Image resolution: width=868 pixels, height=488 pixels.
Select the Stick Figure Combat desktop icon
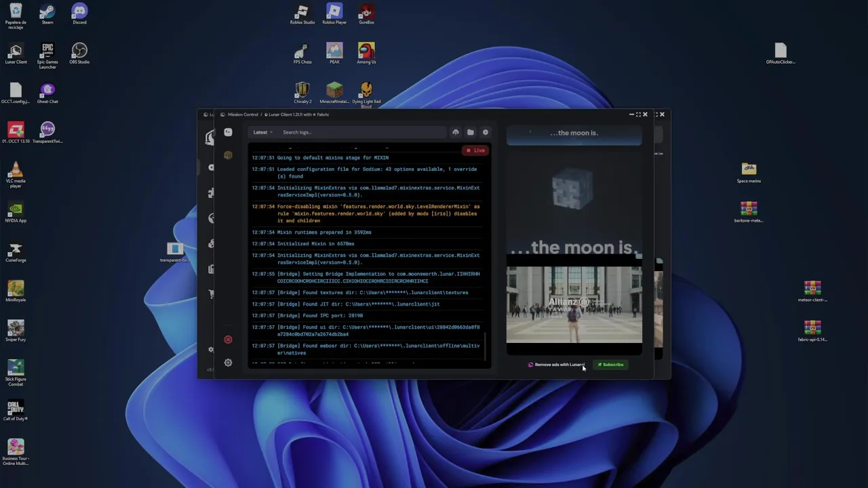point(16,373)
